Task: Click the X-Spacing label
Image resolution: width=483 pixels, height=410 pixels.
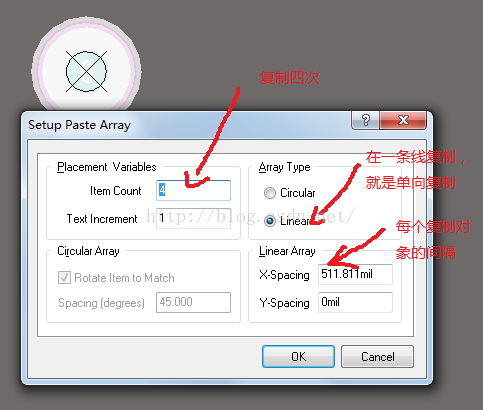Action: [284, 275]
